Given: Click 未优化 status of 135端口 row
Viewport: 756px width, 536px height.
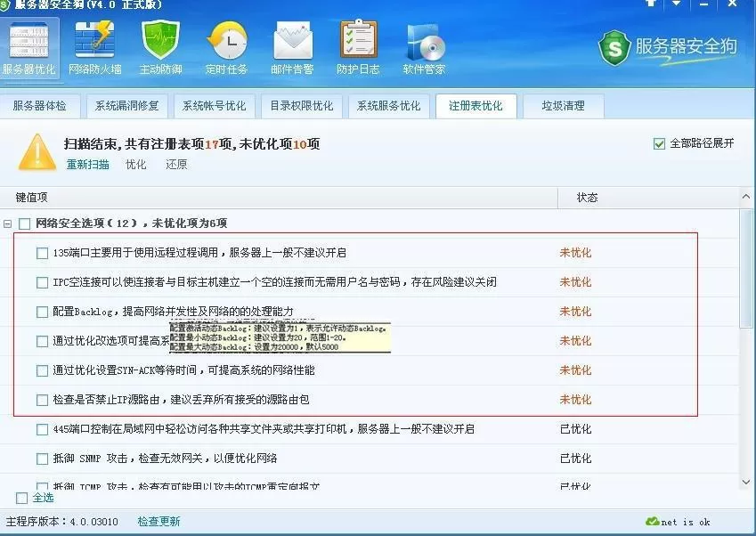Looking at the screenshot, I should 575,253.
